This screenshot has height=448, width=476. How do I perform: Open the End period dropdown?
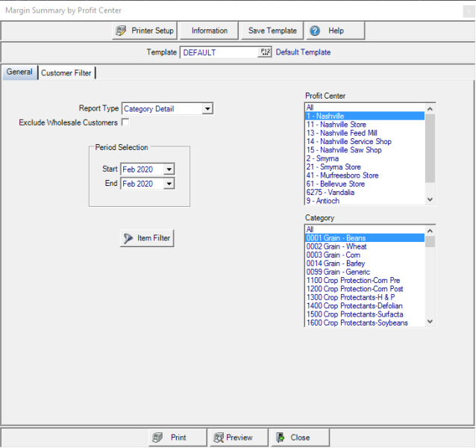(x=169, y=184)
